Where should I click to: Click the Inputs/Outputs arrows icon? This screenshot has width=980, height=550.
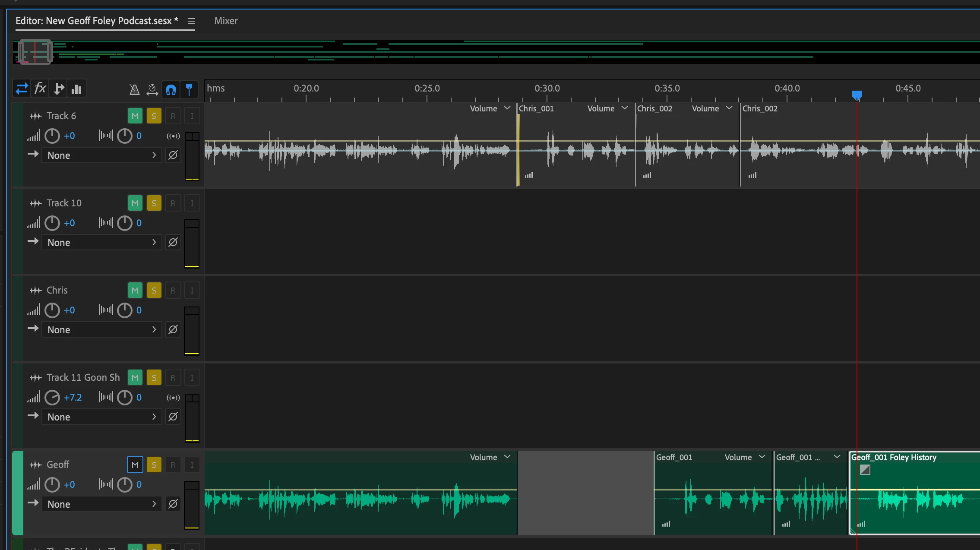click(22, 89)
